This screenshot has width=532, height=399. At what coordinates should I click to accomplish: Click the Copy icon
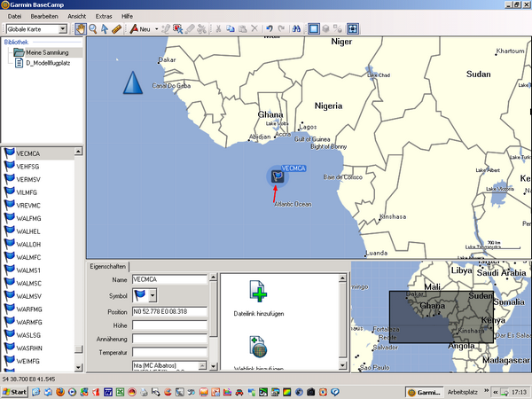pos(231,29)
